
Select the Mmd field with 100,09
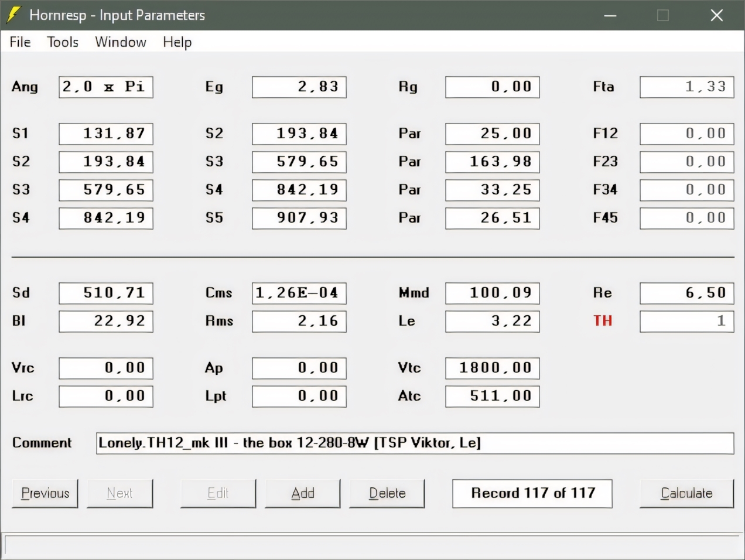pyautogui.click(x=493, y=293)
